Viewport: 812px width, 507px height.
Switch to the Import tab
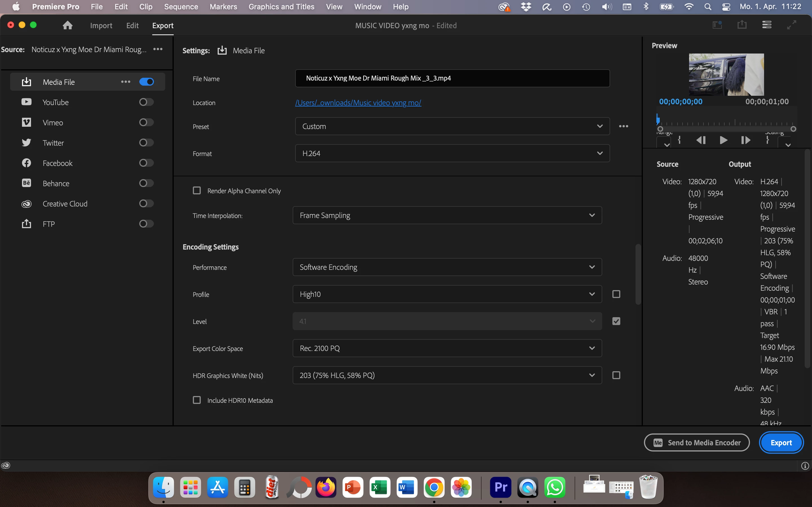101,25
